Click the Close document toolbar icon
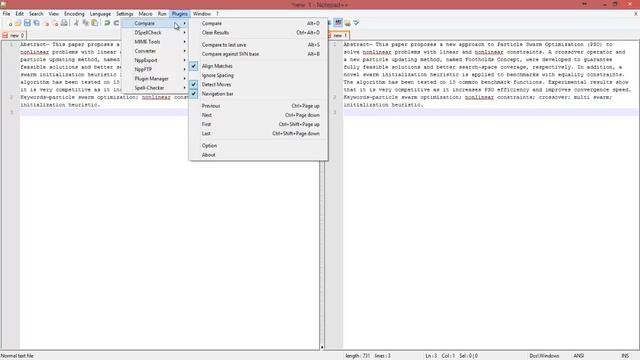The image size is (640, 360). 46,23
